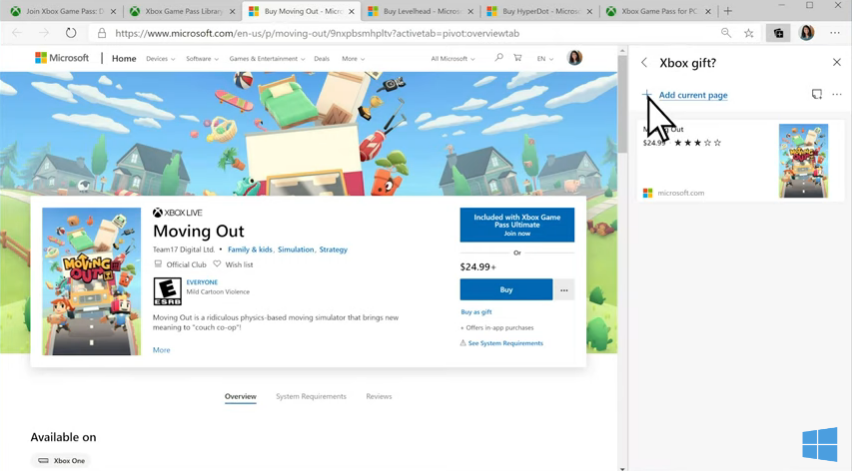Open the browser profile avatar
Screen dimensions: 852x471
pos(806,33)
